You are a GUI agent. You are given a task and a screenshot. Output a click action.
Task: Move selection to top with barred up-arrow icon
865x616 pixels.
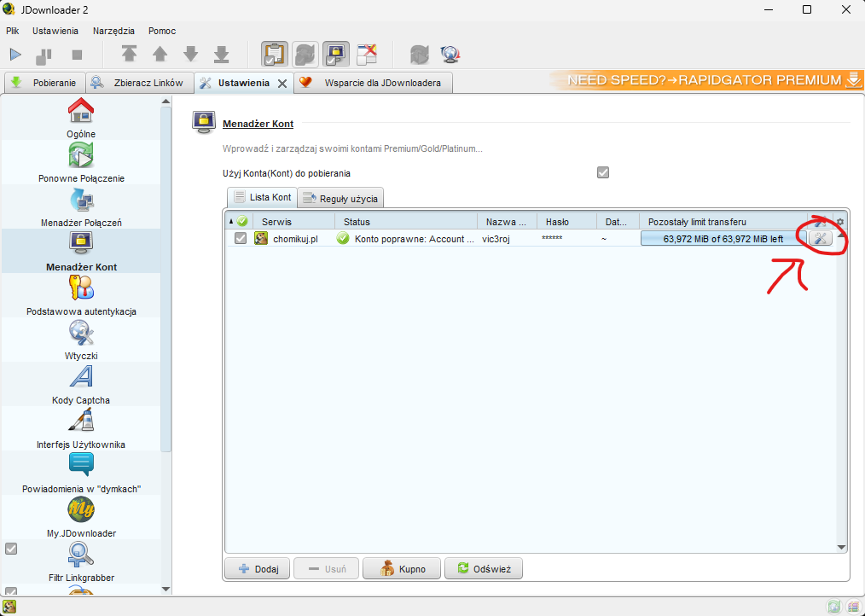129,54
